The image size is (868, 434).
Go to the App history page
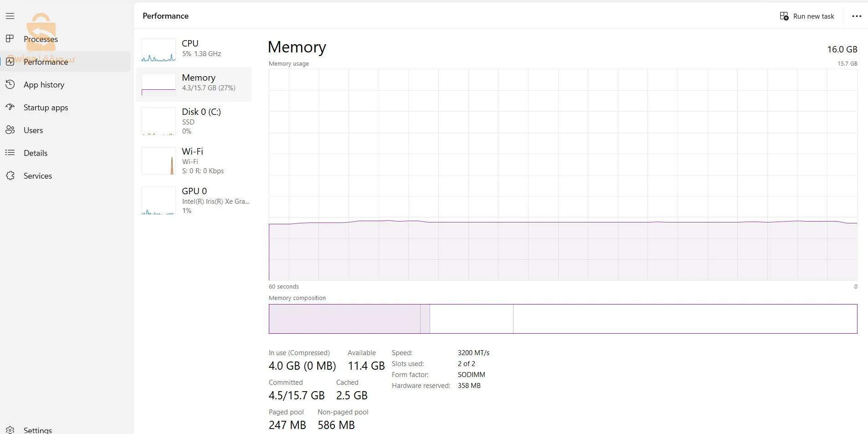click(x=44, y=85)
